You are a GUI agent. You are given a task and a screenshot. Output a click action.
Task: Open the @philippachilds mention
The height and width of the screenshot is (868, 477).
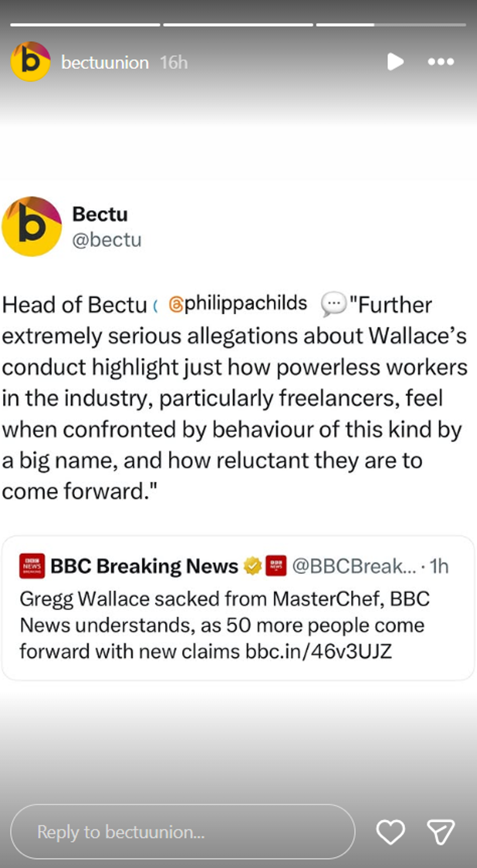coord(238,304)
